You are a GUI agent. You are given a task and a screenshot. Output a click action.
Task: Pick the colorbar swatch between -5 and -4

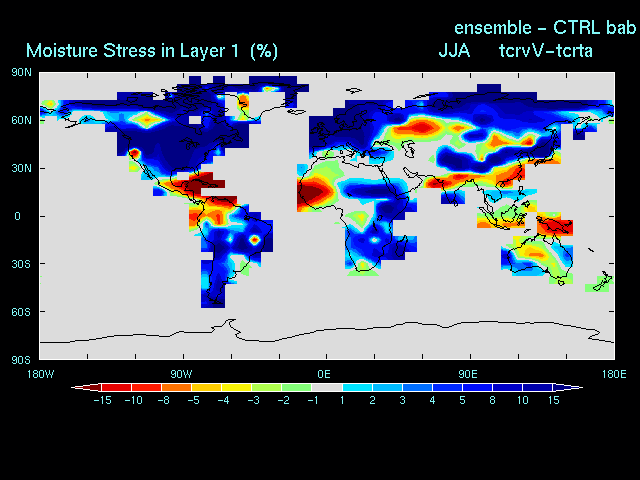pyautogui.click(x=207, y=387)
